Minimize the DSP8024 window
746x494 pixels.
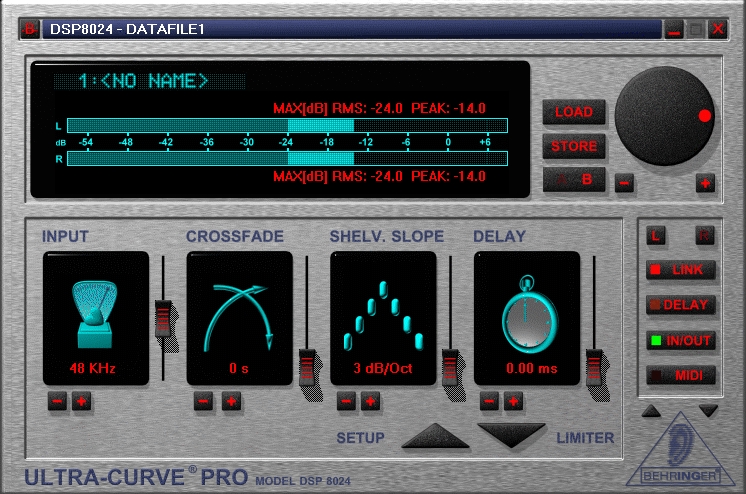pos(674,30)
